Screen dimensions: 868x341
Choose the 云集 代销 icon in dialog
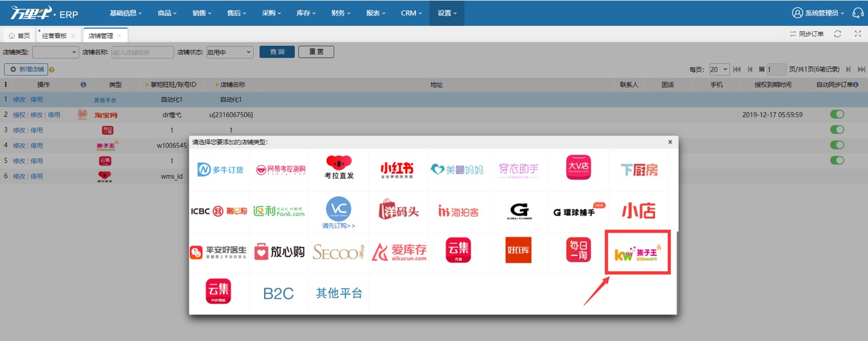coord(458,250)
